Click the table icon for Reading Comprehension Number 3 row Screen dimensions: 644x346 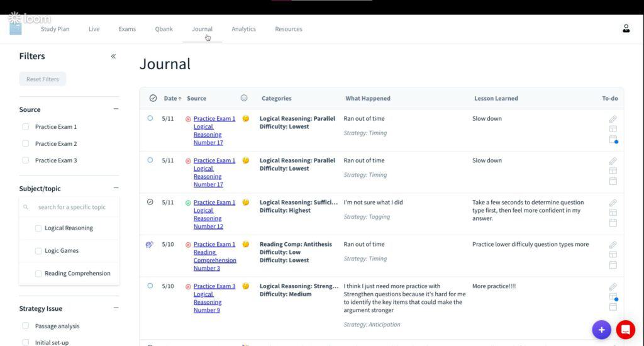point(613,254)
